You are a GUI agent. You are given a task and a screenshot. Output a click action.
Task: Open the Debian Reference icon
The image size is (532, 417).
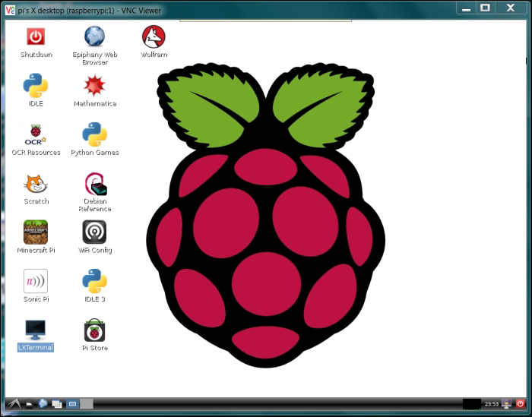click(x=95, y=184)
